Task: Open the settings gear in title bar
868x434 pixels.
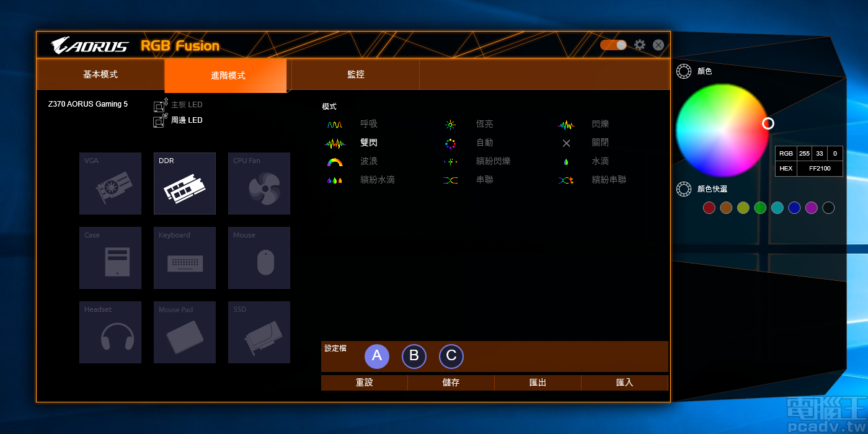Action: [640, 45]
